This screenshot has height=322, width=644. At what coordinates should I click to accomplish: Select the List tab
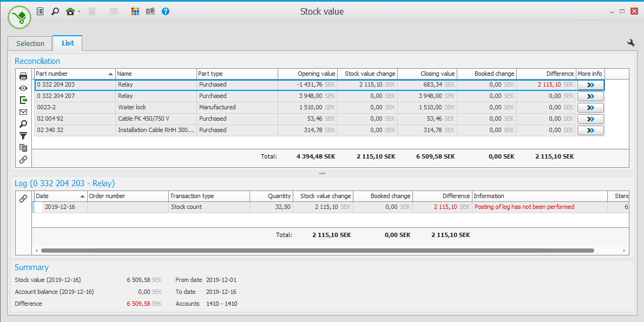click(x=68, y=43)
